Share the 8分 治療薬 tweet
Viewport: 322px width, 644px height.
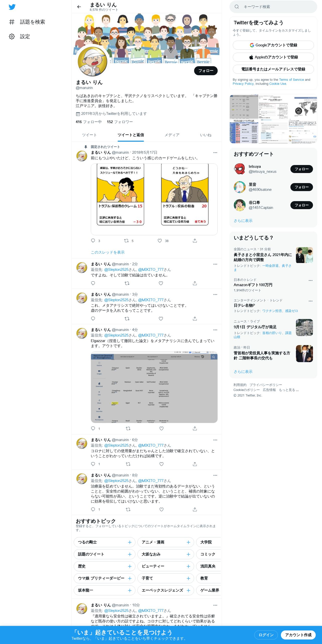(195, 509)
